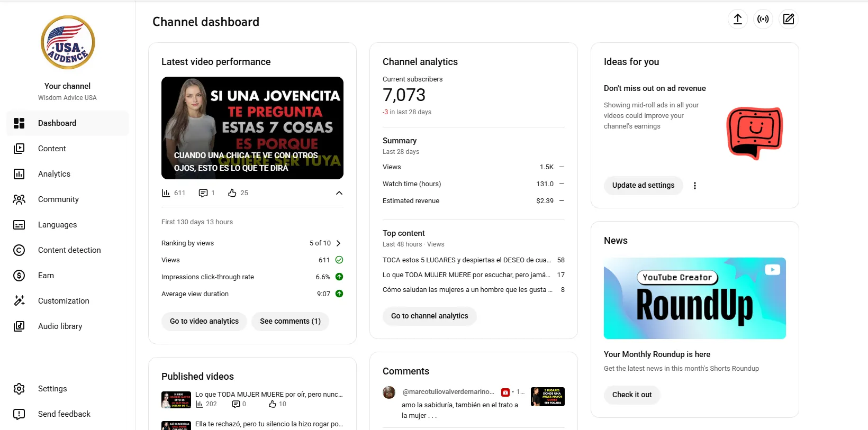Screen dimensions: 868x430
Task: Click the See comments (1) button
Action: 290,321
